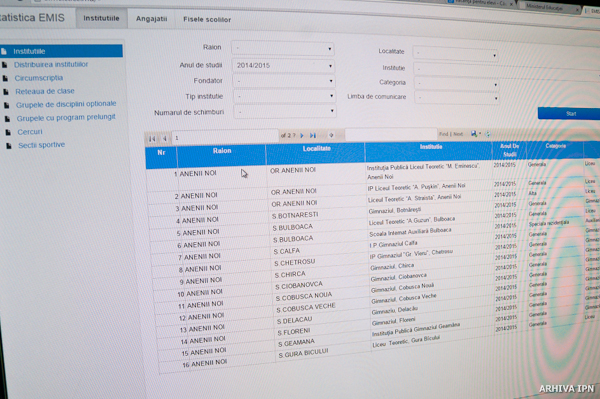Open the Fisele scolilor tab
Screen dimensions: 600x399
[x=207, y=19]
